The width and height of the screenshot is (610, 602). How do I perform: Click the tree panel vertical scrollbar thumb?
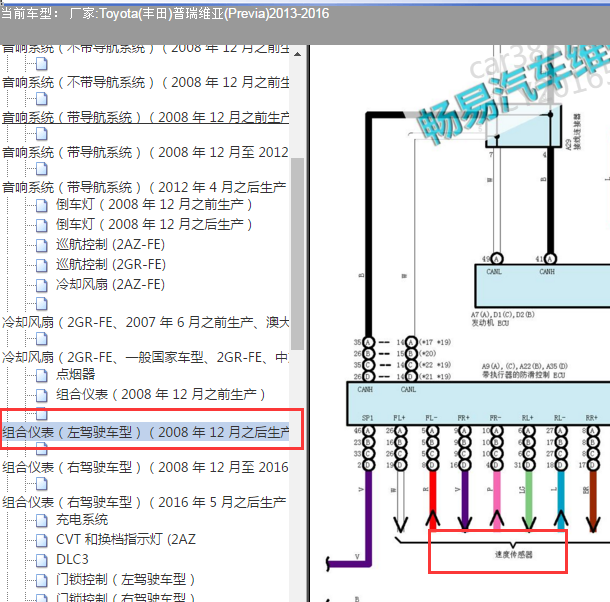click(298, 254)
